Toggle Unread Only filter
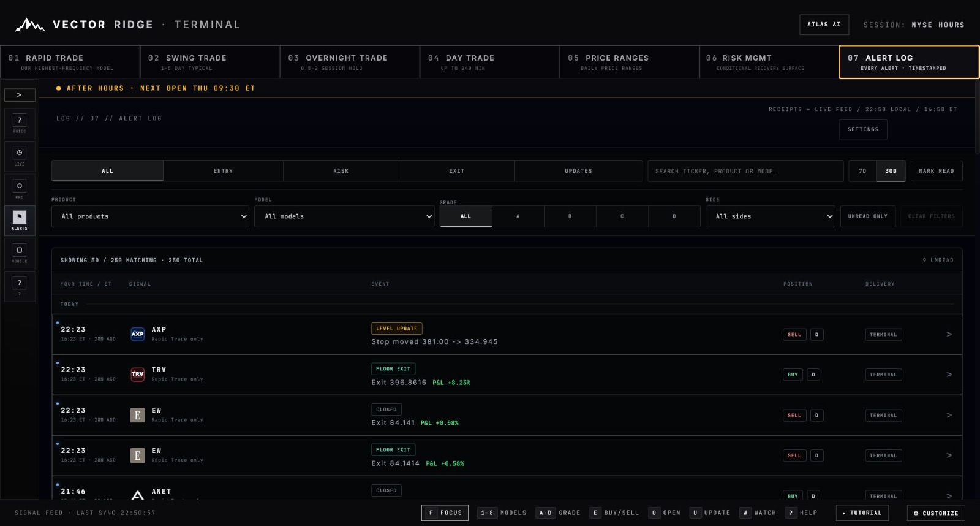The image size is (980, 526). pos(868,216)
